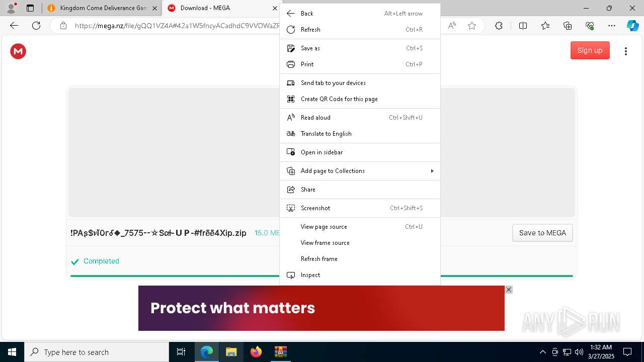Click the Type here to search box
Image resolution: width=644 pixels, height=362 pixels.
pos(97,352)
